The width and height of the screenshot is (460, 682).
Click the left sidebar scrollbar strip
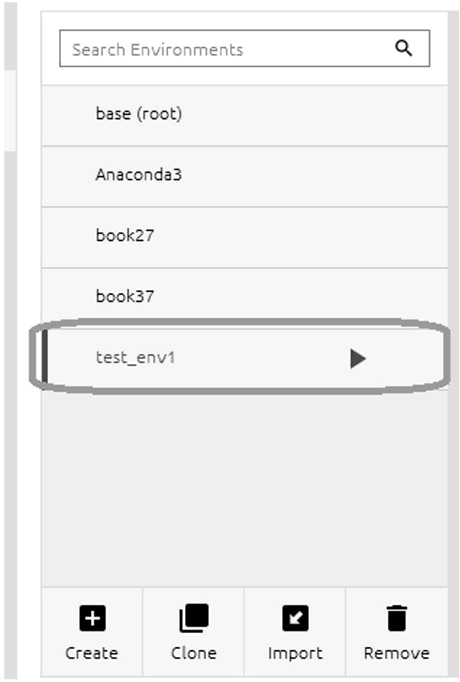(x=10, y=339)
